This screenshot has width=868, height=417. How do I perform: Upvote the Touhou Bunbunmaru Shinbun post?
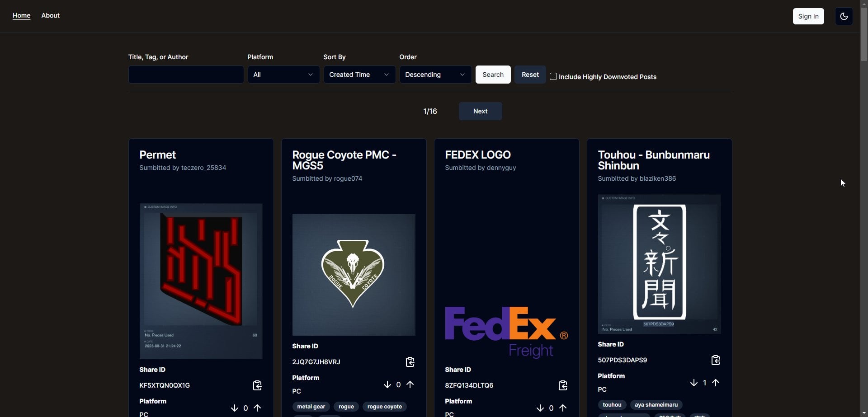(x=716, y=383)
